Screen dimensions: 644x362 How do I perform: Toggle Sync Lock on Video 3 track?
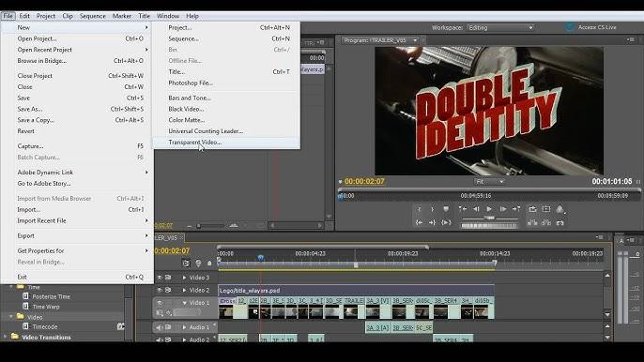168,278
